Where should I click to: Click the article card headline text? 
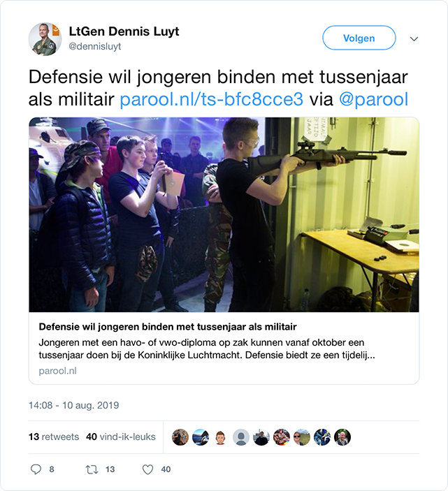click(x=168, y=327)
